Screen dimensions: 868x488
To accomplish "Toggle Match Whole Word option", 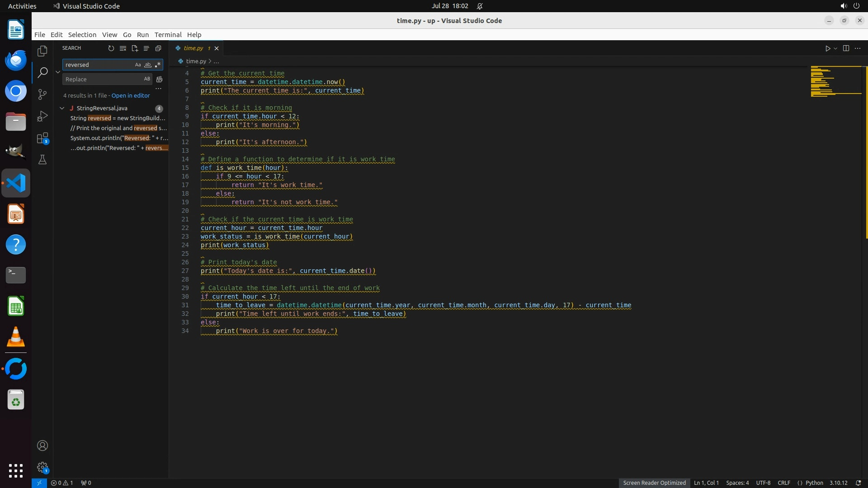I will click(148, 65).
